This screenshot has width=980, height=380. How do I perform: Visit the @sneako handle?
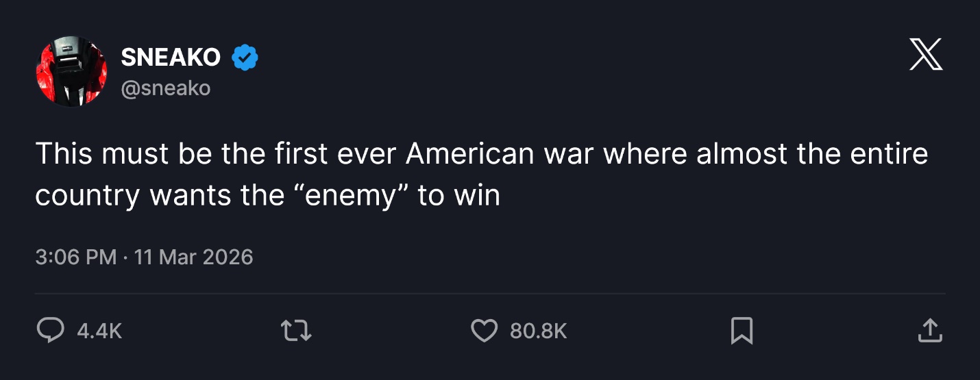(165, 88)
